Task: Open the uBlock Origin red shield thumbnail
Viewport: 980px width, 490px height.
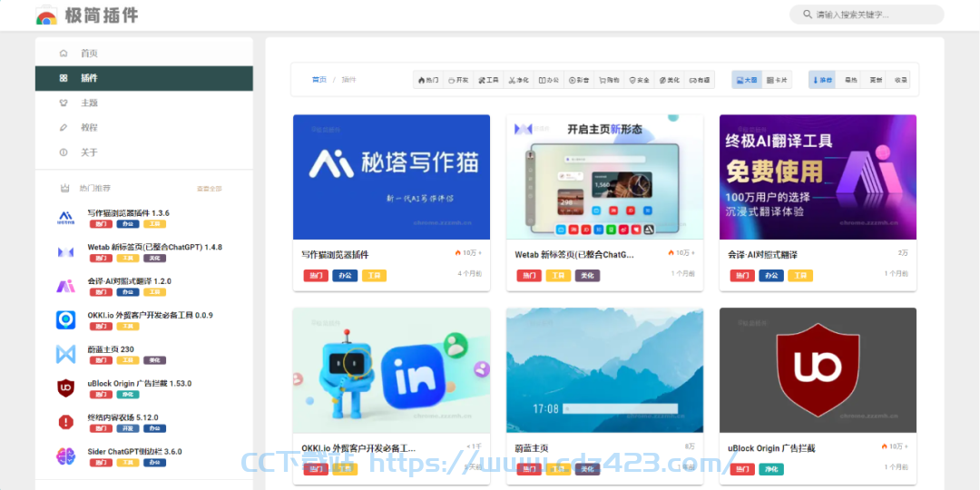Action: (818, 370)
